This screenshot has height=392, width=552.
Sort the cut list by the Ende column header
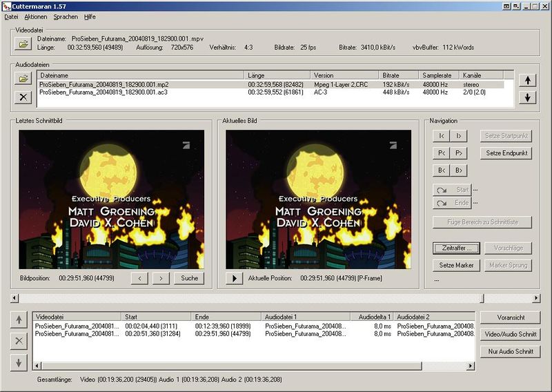click(227, 317)
